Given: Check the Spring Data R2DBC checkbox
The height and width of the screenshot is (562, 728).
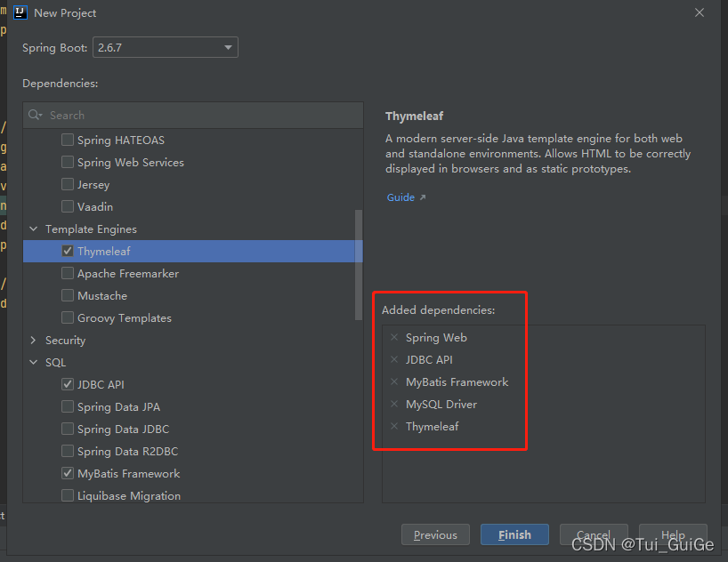Looking at the screenshot, I should (68, 451).
